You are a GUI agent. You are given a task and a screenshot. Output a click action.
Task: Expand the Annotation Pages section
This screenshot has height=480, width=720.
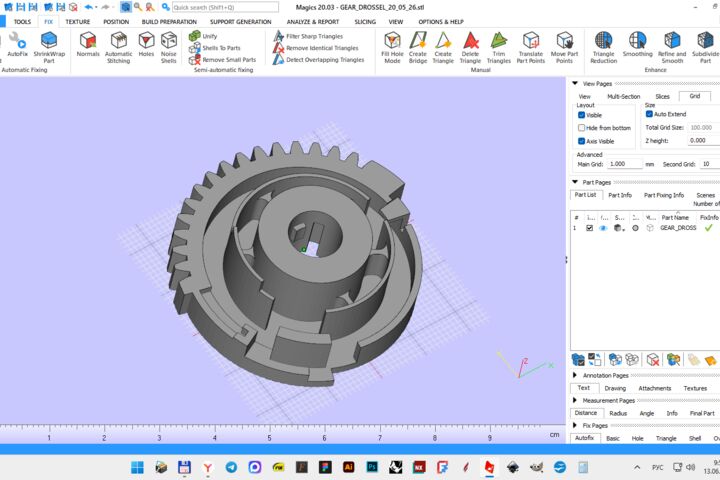click(x=574, y=375)
